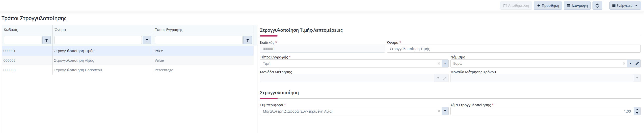The width and height of the screenshot is (644, 133).
Task: Click the Μονάδα Μέτρησης pencil icon
Action: tap(445, 78)
